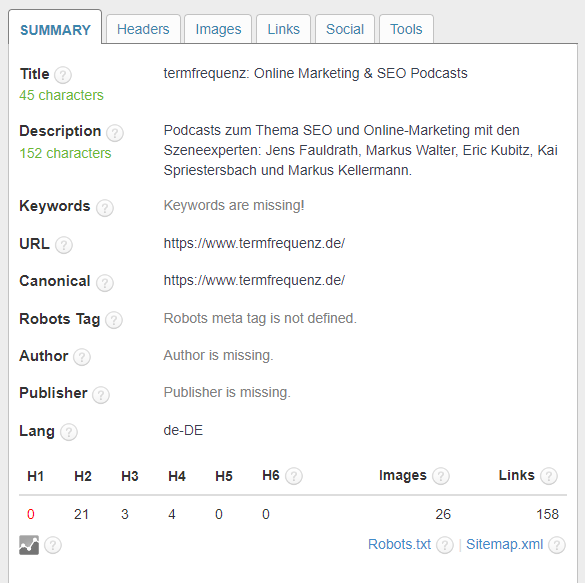
Task: Switch to the Headers tab
Action: (143, 29)
